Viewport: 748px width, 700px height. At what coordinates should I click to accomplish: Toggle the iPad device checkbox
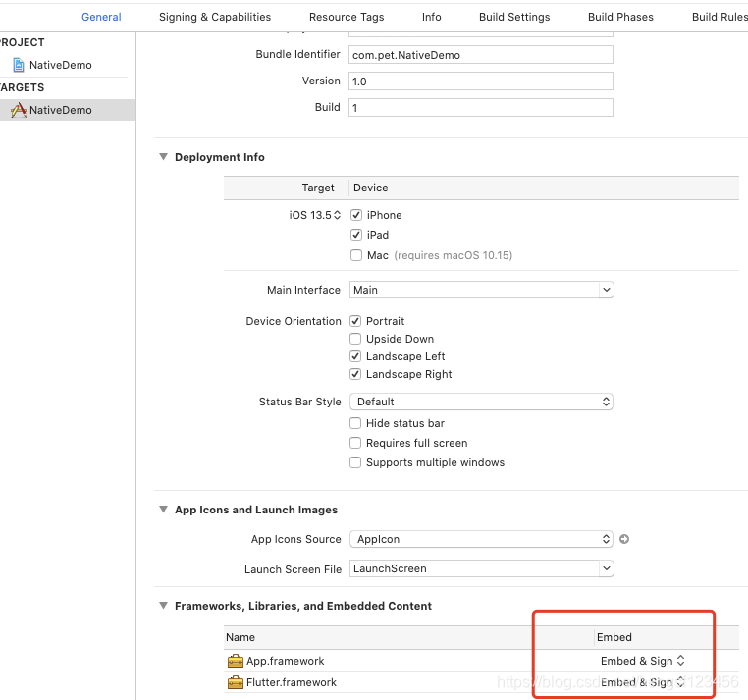tap(356, 235)
